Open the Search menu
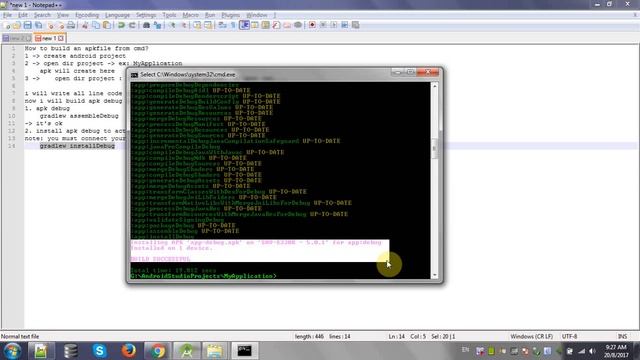This screenshot has height=360, width=640. pos(42,15)
